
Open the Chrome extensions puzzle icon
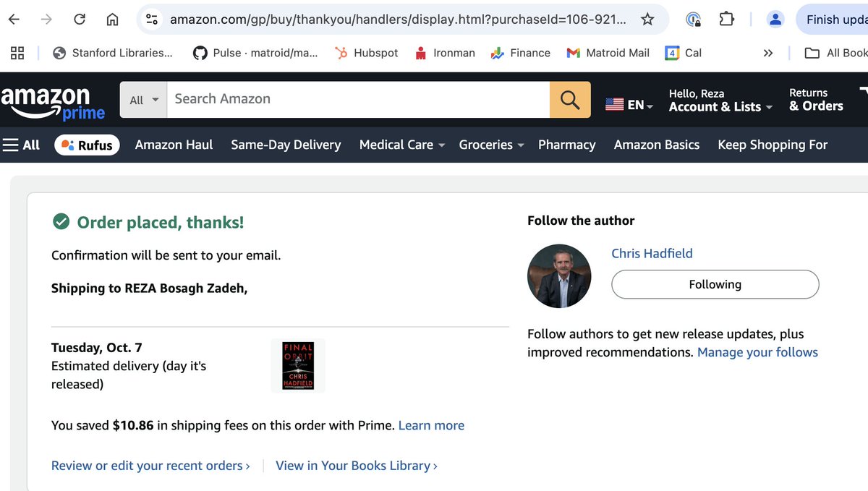(726, 20)
